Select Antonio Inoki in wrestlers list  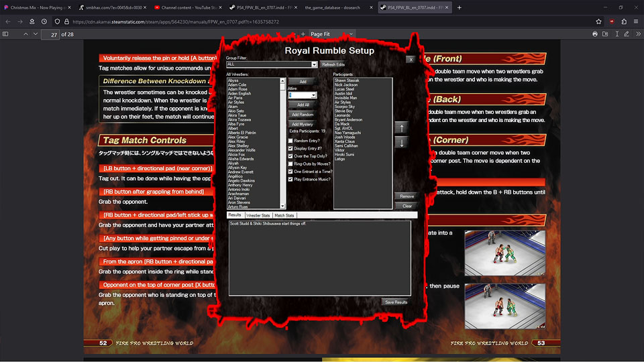[239, 189]
